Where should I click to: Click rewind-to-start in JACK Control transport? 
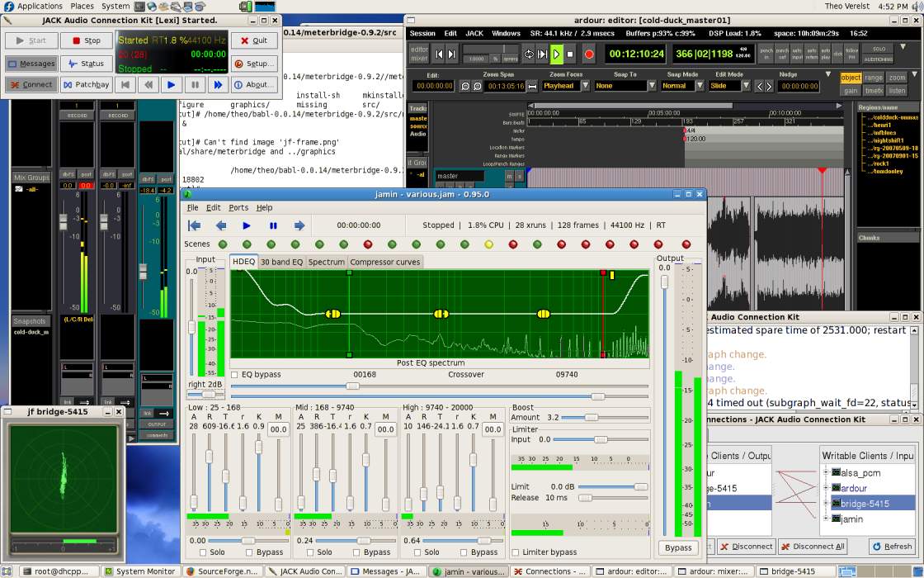pos(125,85)
